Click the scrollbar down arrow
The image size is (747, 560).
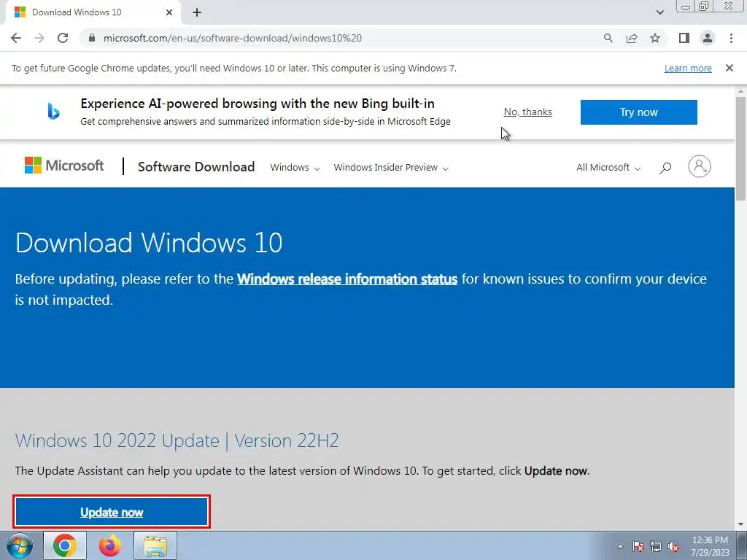(x=741, y=525)
